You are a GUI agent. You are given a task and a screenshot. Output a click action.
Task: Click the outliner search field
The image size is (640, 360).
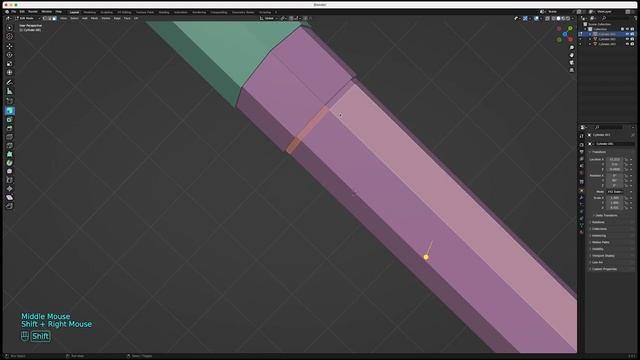[x=615, y=18]
